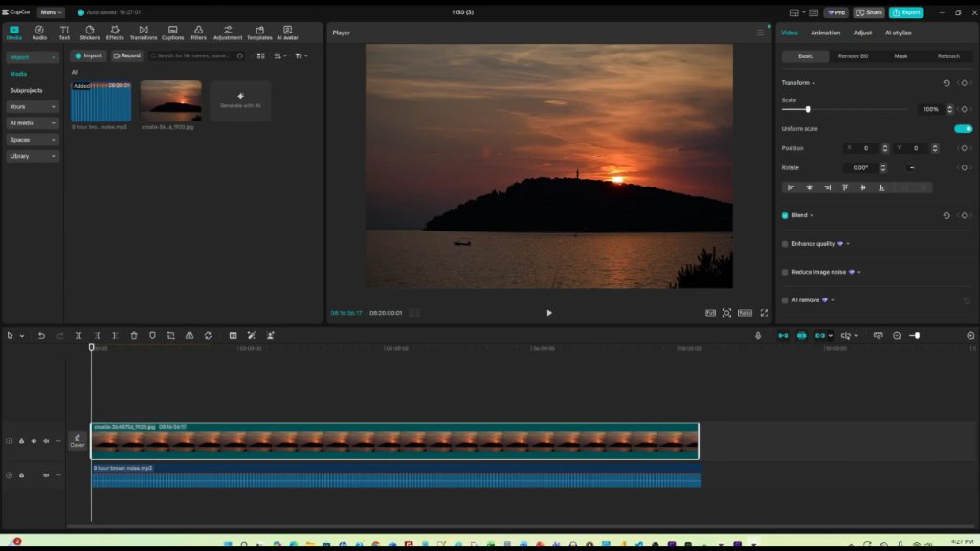
Task: Toggle the Uniform scale switch
Action: (963, 129)
